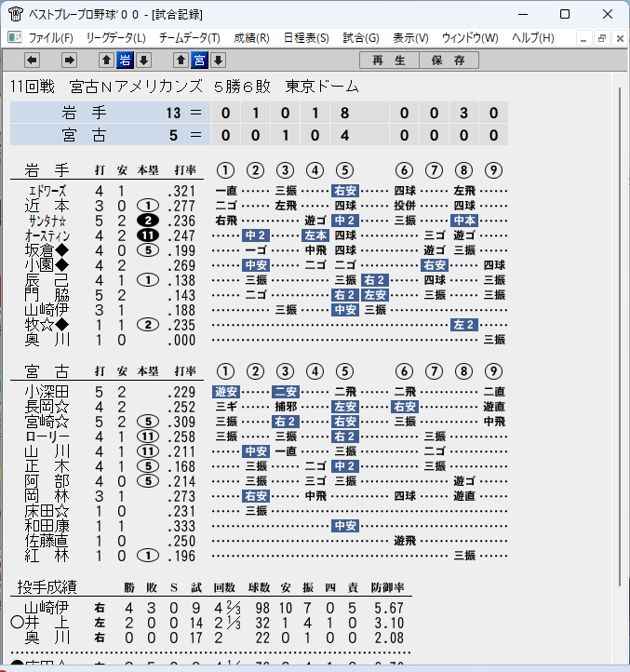Click 宮崎 右2 result in 3rd inning
Image resolution: width=630 pixels, height=672 pixels.
[x=286, y=422]
